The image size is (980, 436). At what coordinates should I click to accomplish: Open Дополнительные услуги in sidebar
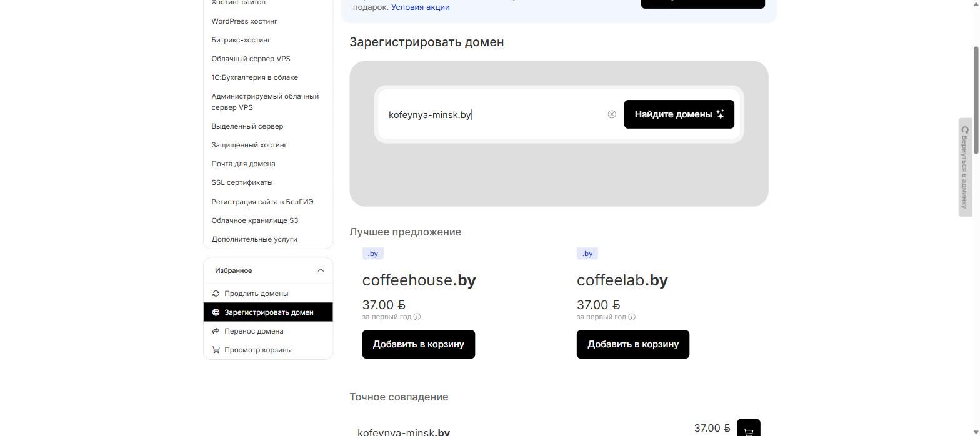point(254,239)
